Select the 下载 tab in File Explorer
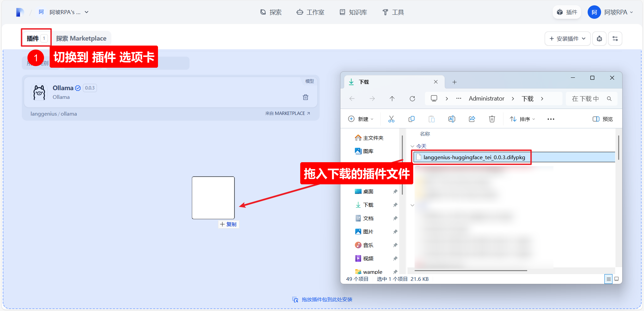The width and height of the screenshot is (644, 311). [x=394, y=82]
